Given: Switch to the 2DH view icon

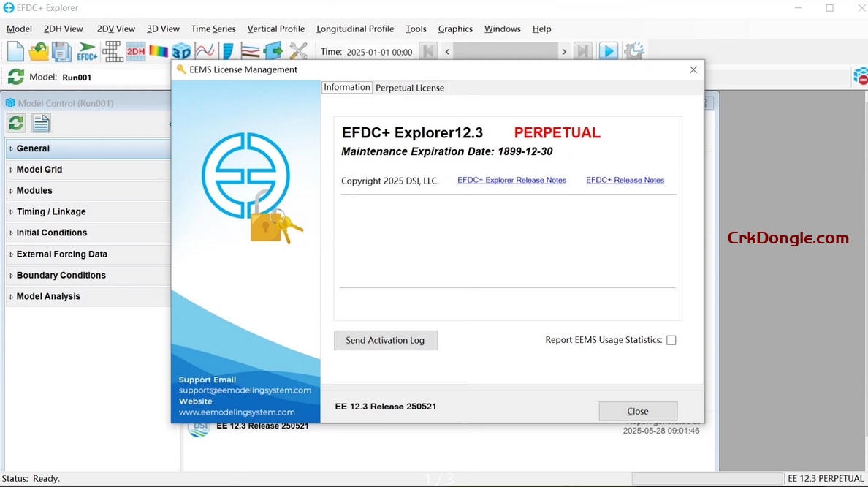Looking at the screenshot, I should [136, 51].
